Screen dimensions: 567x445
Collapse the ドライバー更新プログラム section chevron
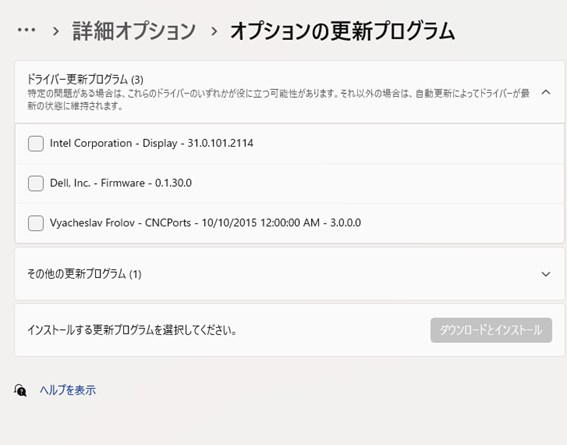tap(546, 92)
